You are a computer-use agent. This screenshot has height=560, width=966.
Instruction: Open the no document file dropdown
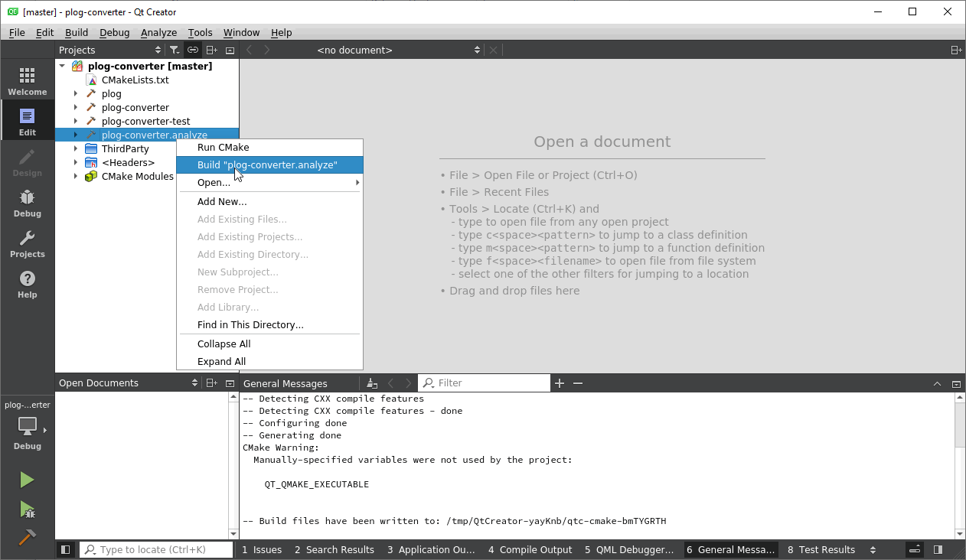(398, 50)
